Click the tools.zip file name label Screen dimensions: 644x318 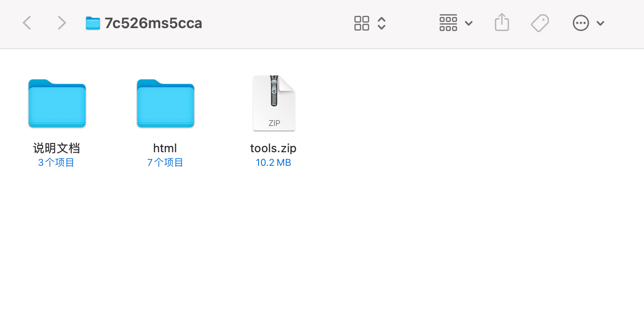[273, 148]
